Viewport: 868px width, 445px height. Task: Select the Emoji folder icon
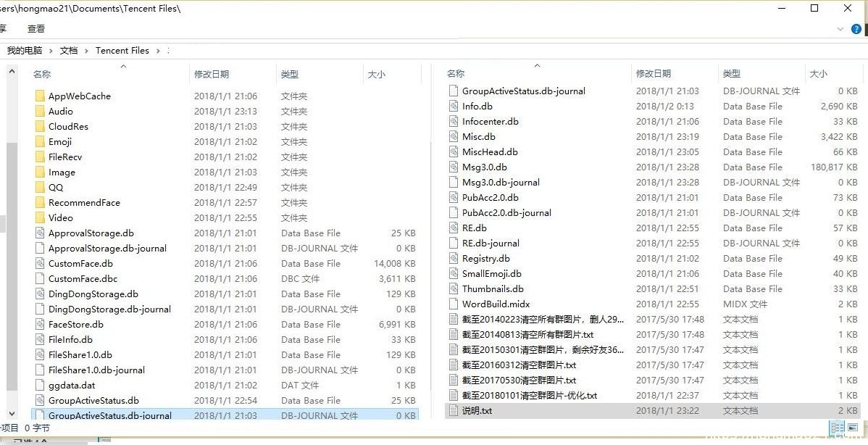[x=39, y=142]
